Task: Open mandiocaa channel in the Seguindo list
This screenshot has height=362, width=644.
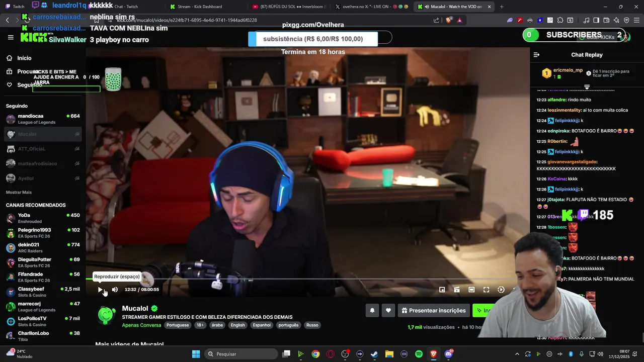Action: pyautogui.click(x=43, y=119)
